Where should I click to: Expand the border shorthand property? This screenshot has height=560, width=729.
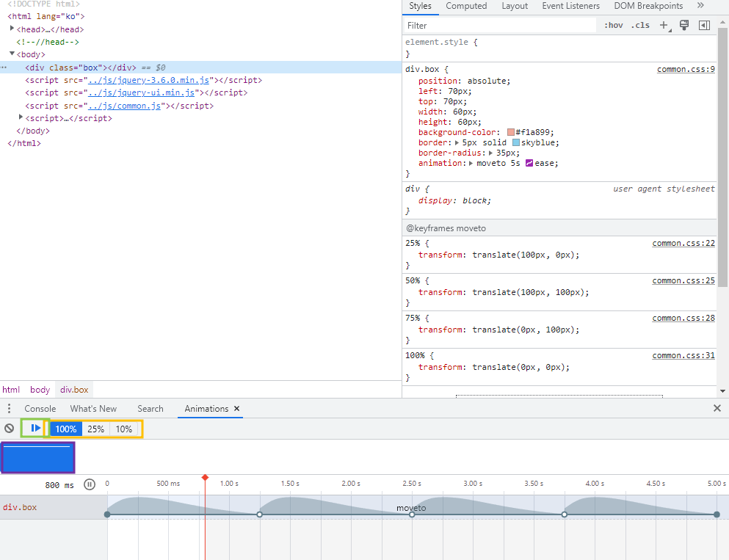click(457, 142)
